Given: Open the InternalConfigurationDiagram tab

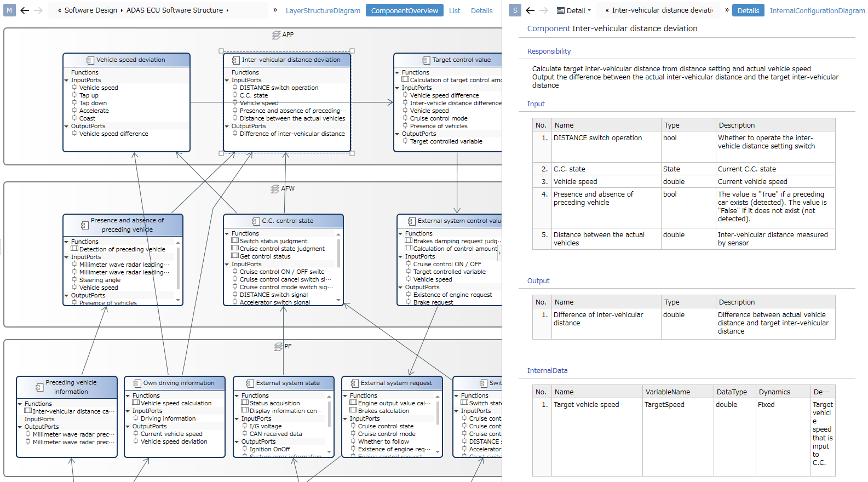Looking at the screenshot, I should click(817, 10).
